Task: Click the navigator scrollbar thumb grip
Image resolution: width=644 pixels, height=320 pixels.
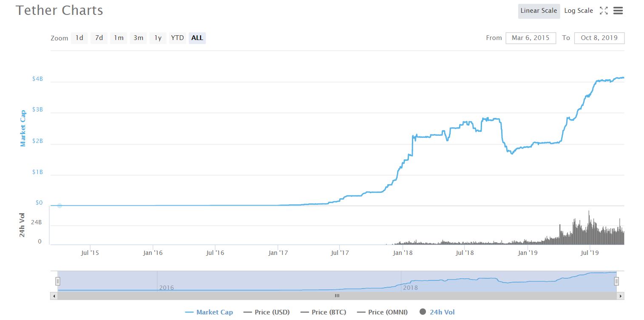Action: [x=337, y=296]
